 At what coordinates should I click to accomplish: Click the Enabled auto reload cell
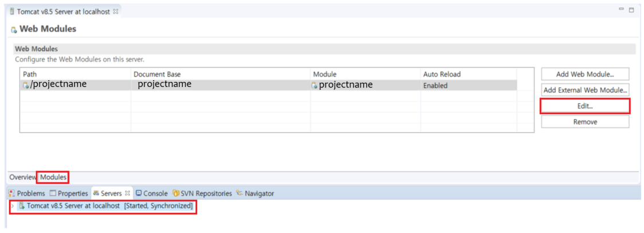point(468,85)
